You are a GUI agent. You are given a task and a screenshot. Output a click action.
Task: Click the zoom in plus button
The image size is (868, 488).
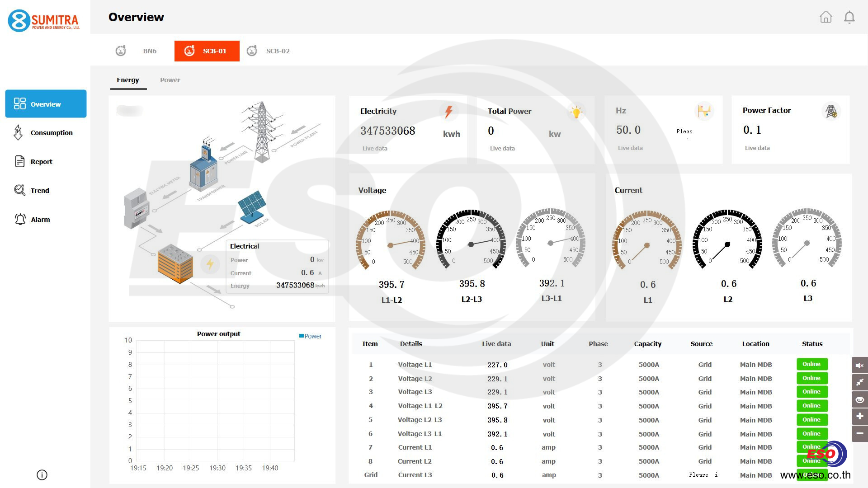coord(859,416)
